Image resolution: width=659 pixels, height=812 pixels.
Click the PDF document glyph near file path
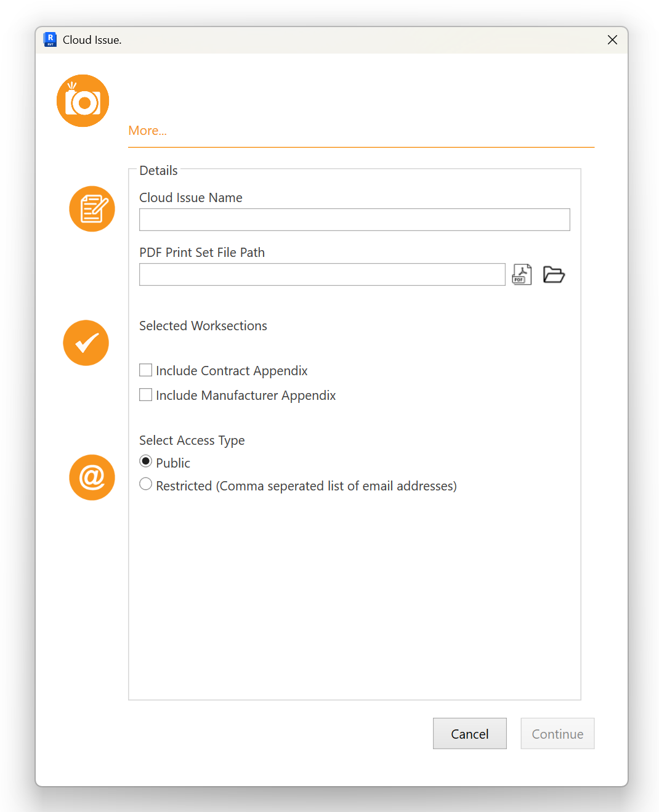[522, 274]
